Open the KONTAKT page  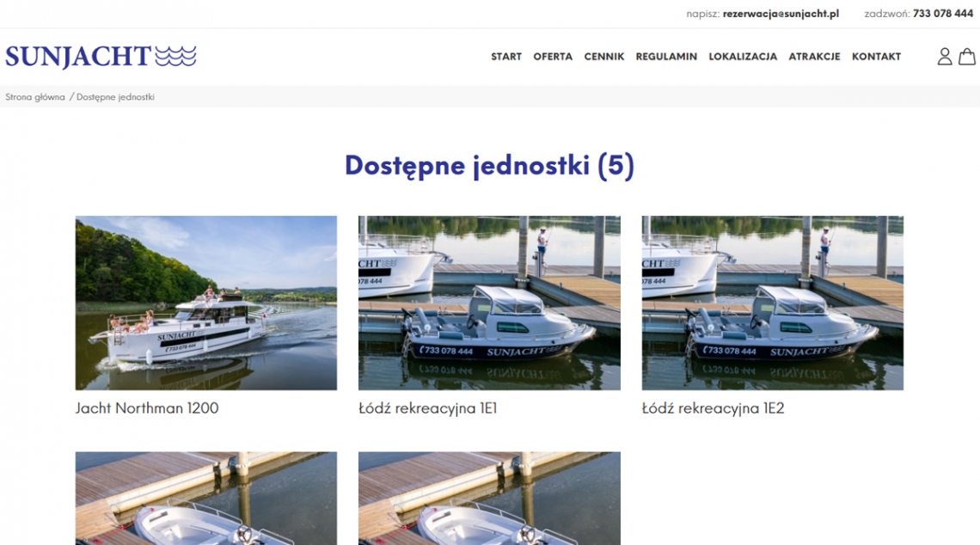click(876, 56)
